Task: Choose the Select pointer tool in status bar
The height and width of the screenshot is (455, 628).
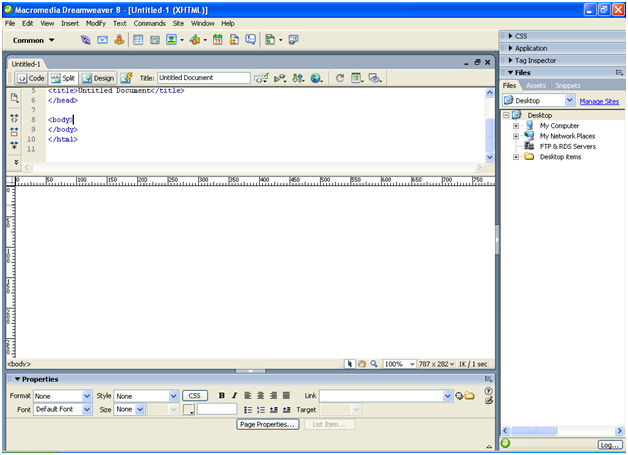Action: (x=350, y=364)
